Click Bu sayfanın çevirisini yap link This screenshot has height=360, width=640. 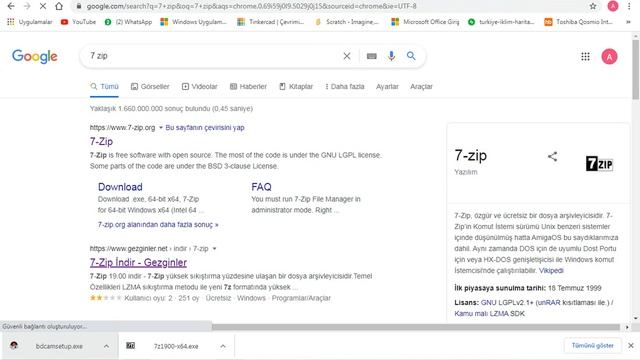point(205,128)
